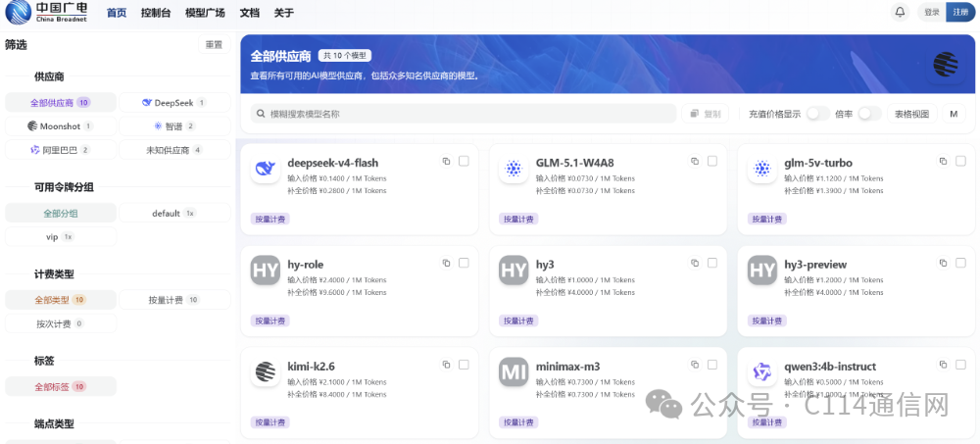Open 关于 navigation item
This screenshot has width=980, height=444.
284,13
